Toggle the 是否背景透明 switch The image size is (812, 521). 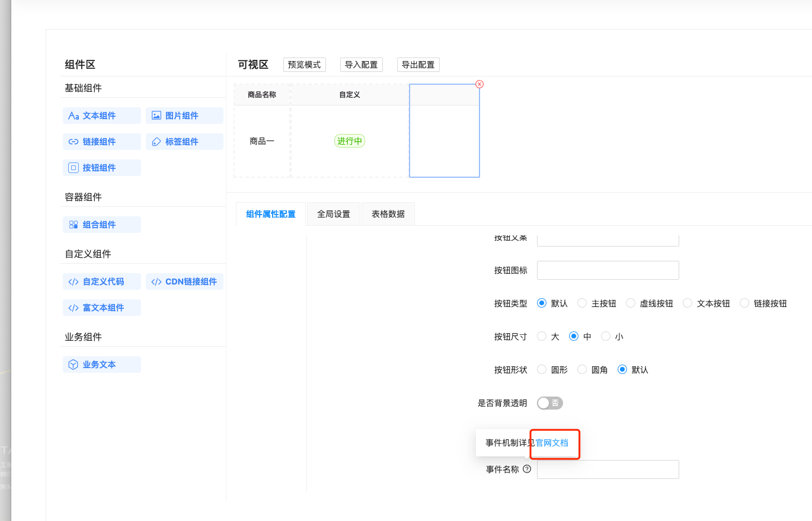(x=550, y=403)
